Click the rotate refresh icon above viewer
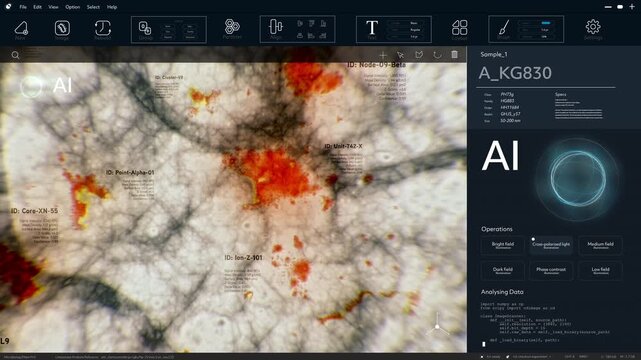The image size is (641, 360). pyautogui.click(x=437, y=55)
